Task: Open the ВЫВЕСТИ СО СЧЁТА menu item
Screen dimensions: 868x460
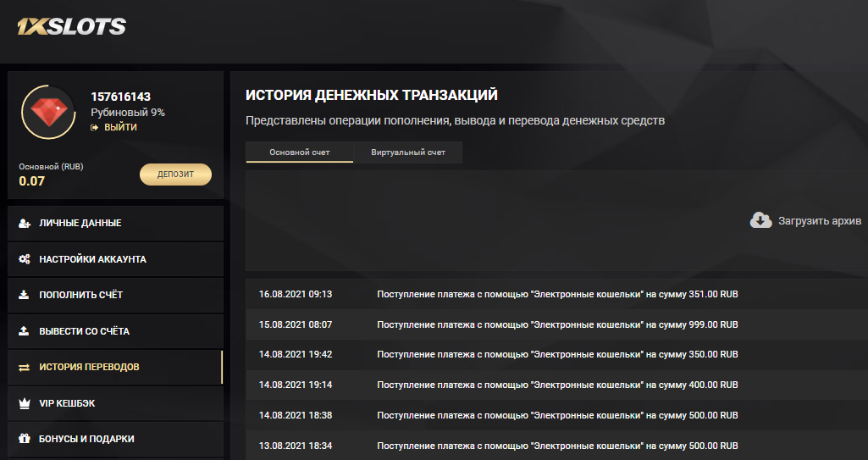Action: 116,331
